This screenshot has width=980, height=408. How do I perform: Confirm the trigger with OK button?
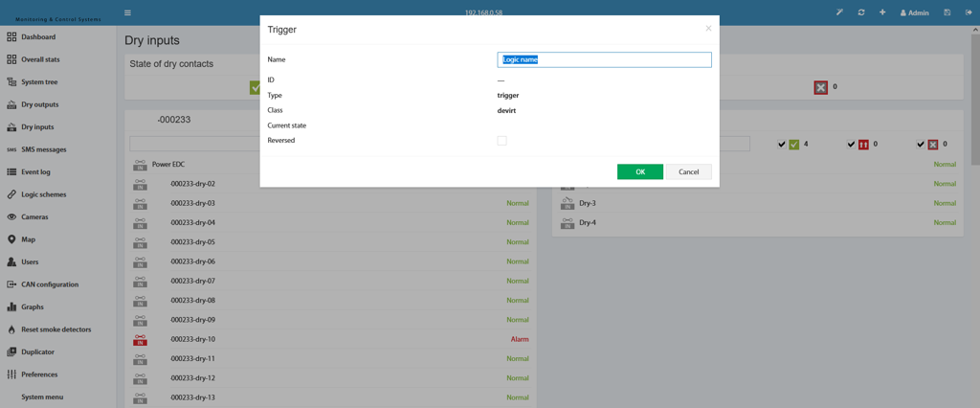click(640, 172)
